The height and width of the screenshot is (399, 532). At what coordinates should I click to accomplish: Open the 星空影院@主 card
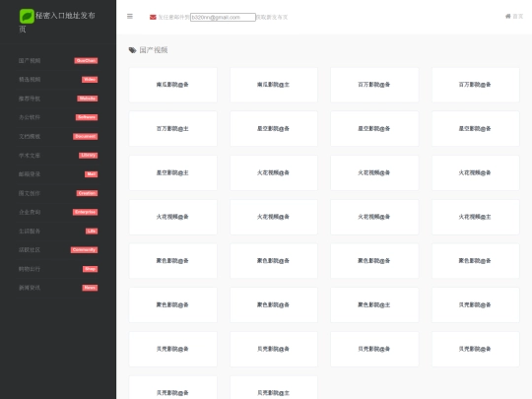tap(173, 172)
